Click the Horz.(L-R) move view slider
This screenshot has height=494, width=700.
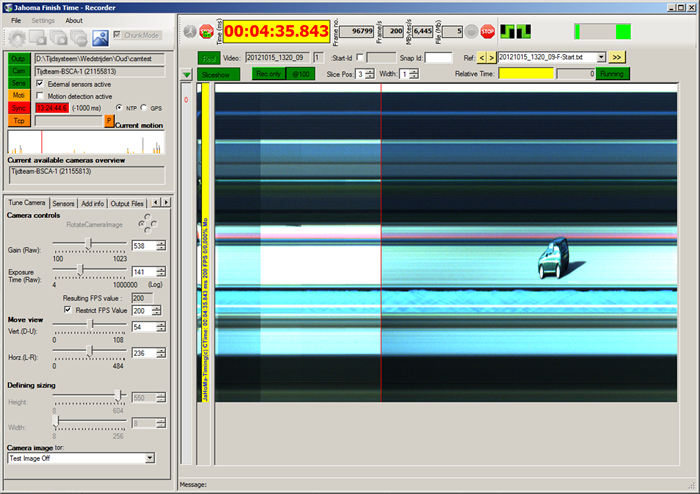(x=89, y=351)
